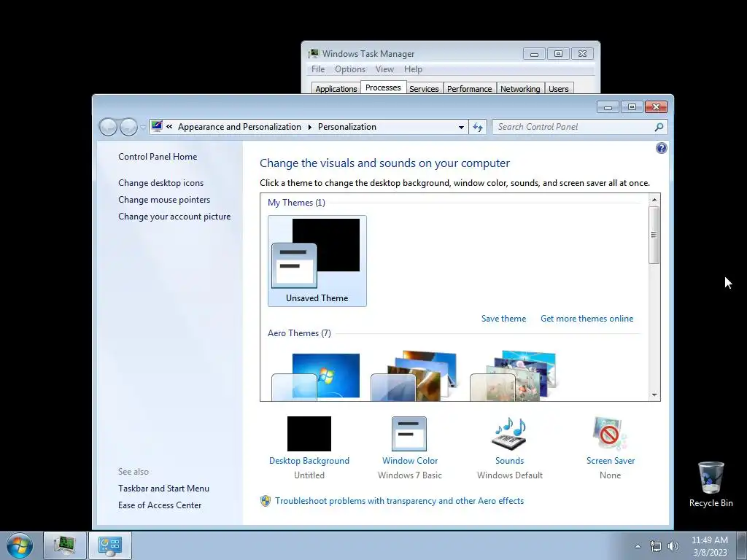Select the Unsaved Theme thumbnail
The width and height of the screenshot is (747, 560).
click(x=317, y=261)
